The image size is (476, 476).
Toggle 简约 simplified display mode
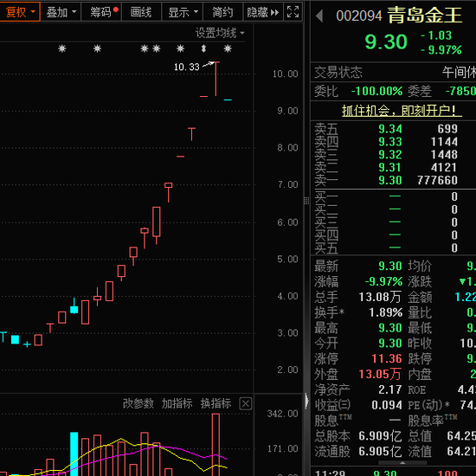(222, 12)
